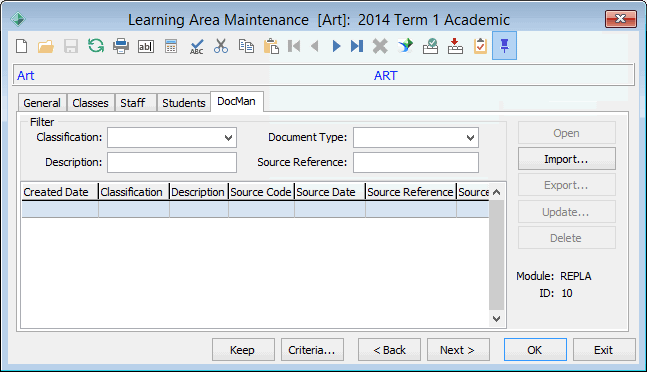Click the blue 'ART' code text

click(x=385, y=75)
